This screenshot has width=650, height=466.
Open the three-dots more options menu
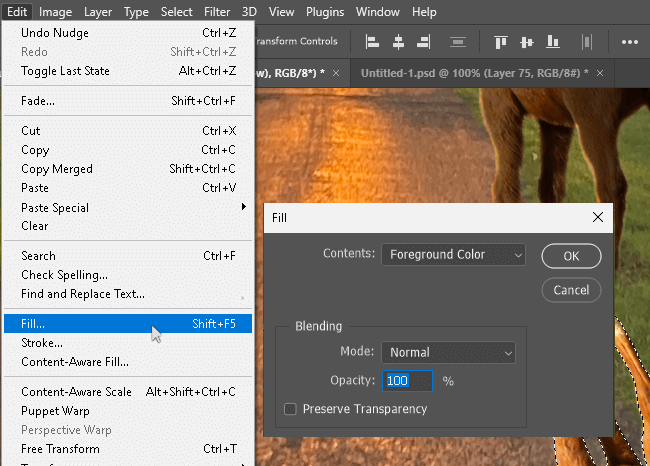point(629,42)
